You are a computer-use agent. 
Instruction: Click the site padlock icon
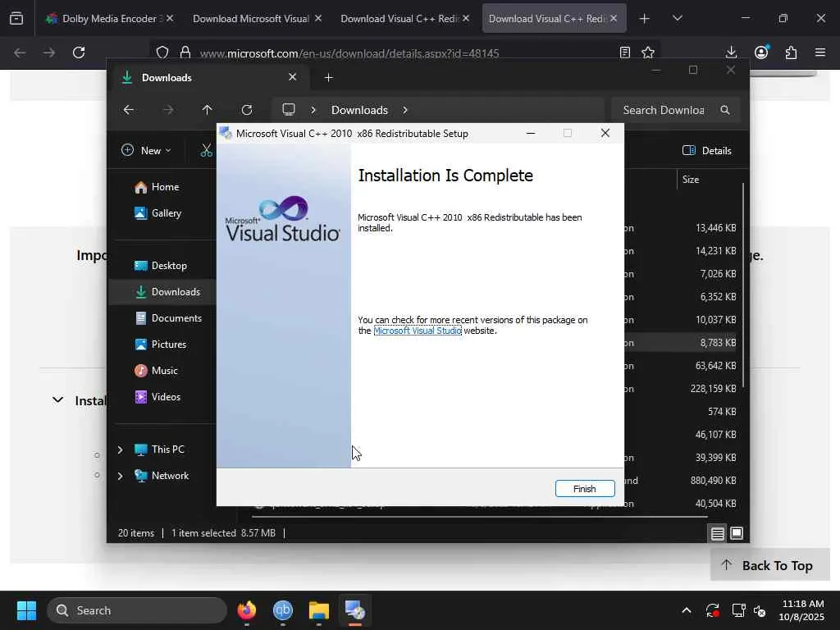(x=185, y=52)
